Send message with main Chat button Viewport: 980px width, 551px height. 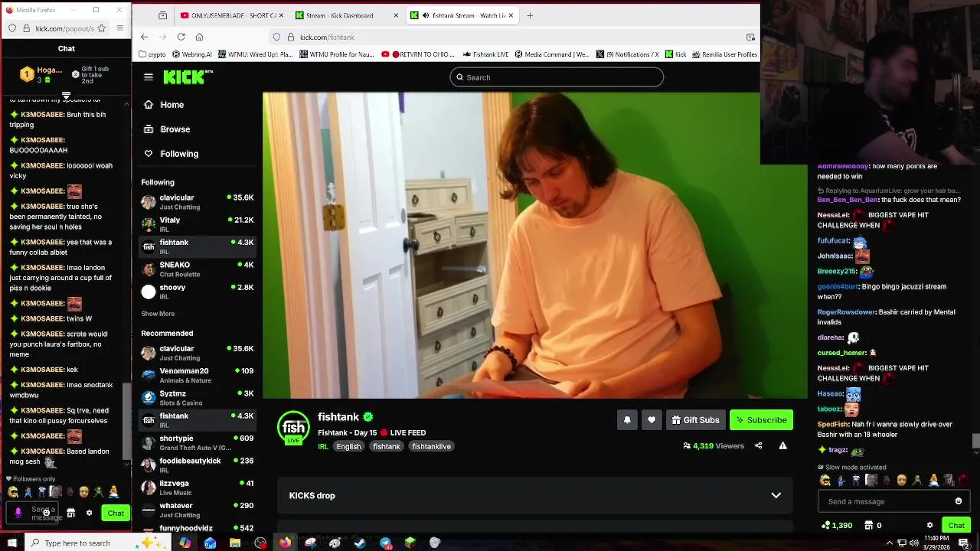tap(956, 525)
